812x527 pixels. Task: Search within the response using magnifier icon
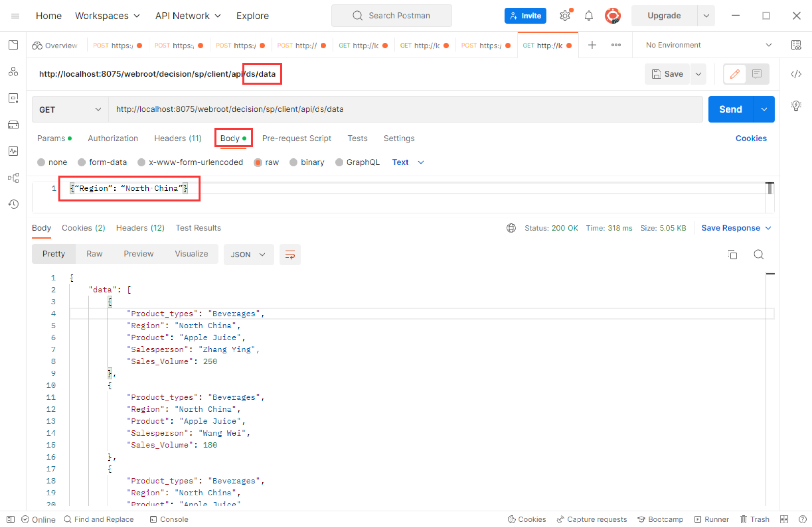tap(759, 254)
